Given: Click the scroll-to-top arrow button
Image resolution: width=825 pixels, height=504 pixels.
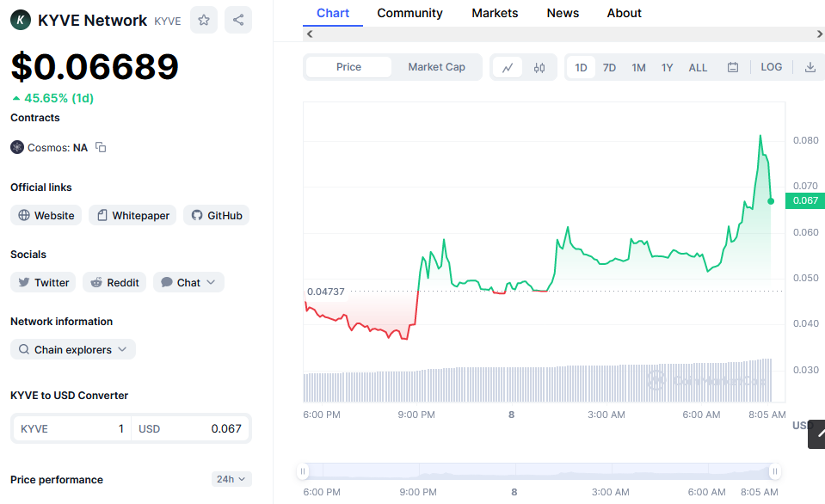Looking at the screenshot, I should point(818,434).
